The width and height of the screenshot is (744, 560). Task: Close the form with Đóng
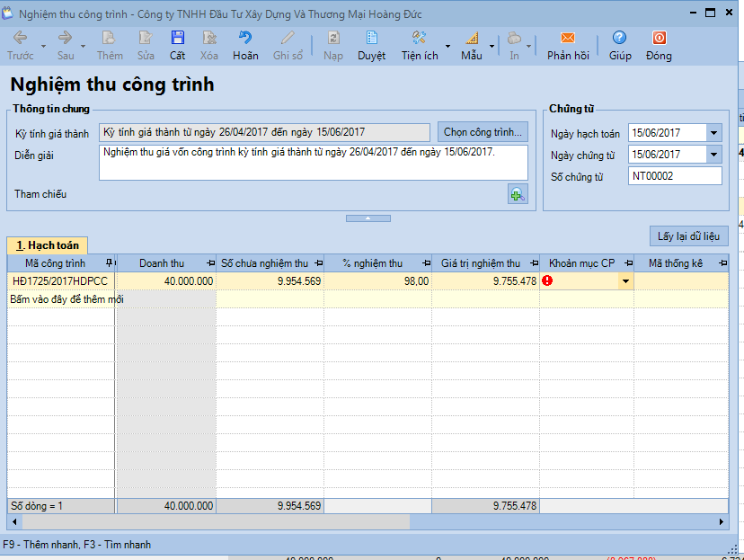pyautogui.click(x=659, y=46)
